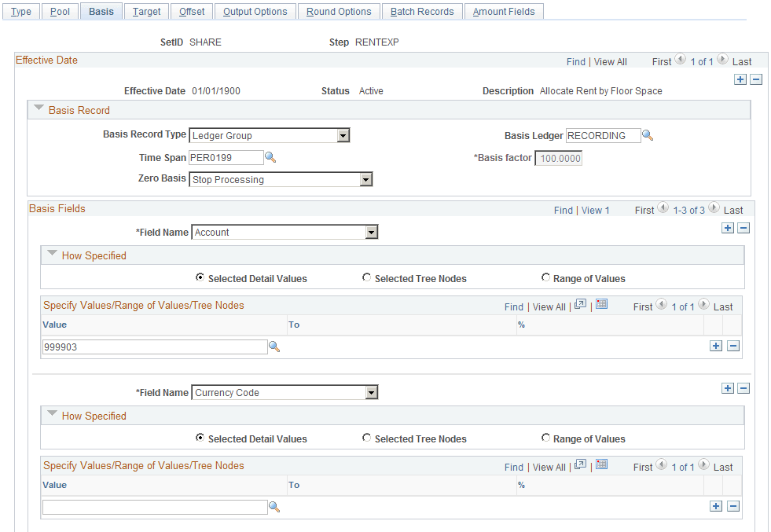This screenshot has width=771, height=532.
Task: Add a new row under Currency Code values
Action: [x=716, y=506]
